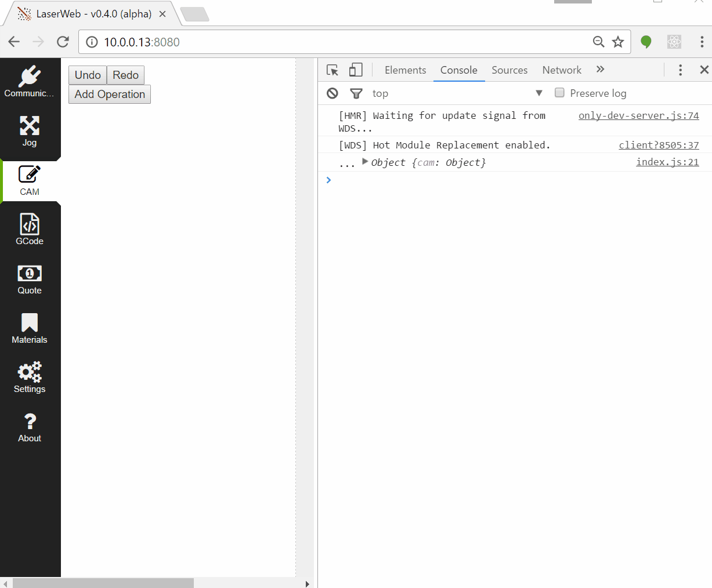
Task: Select the CAM sidebar icon
Action: [x=30, y=175]
